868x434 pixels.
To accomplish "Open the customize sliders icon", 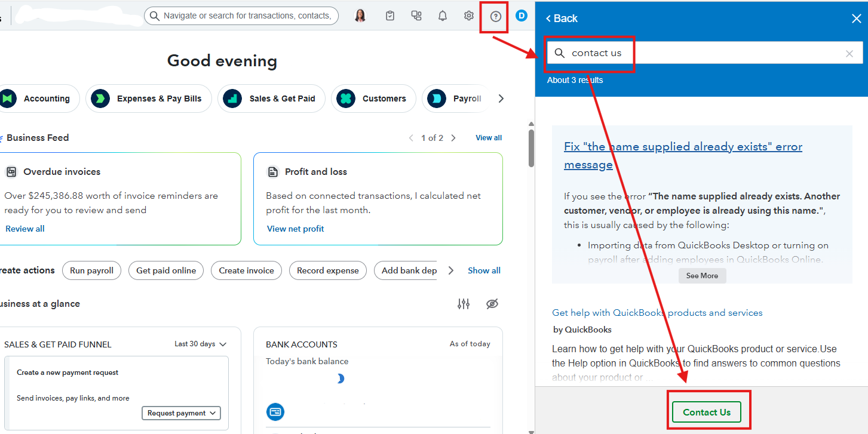I will 464,304.
